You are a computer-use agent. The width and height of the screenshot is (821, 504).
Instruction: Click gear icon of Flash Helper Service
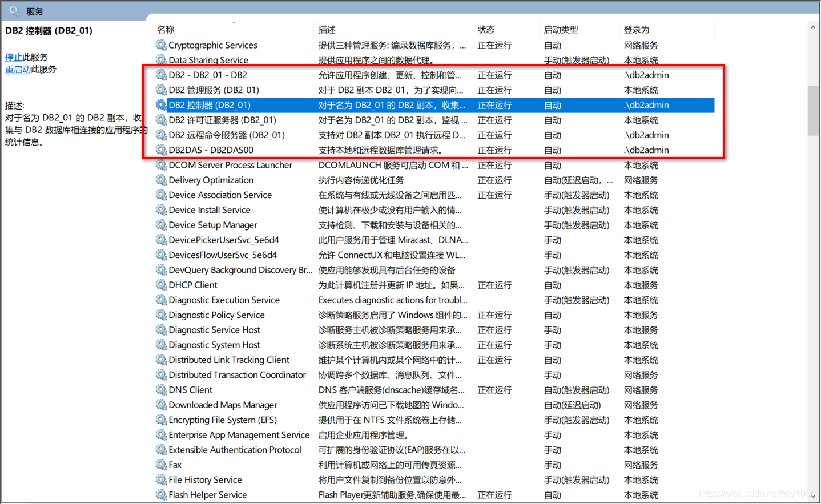click(x=161, y=495)
